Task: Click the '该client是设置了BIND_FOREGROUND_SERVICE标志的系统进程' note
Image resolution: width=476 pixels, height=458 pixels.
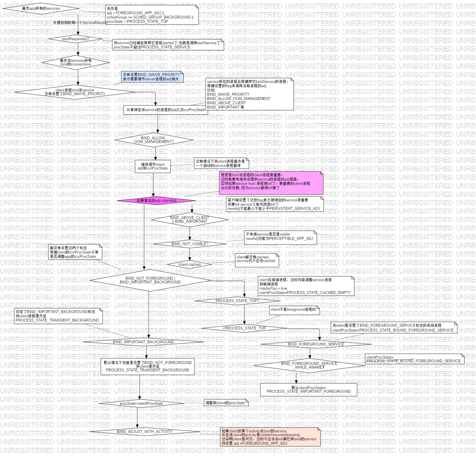Action: tap(394, 328)
